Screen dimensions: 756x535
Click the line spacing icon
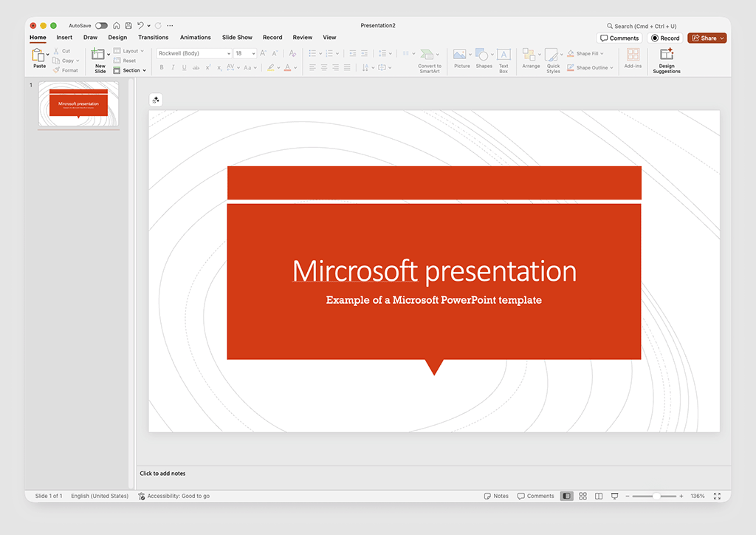point(382,53)
